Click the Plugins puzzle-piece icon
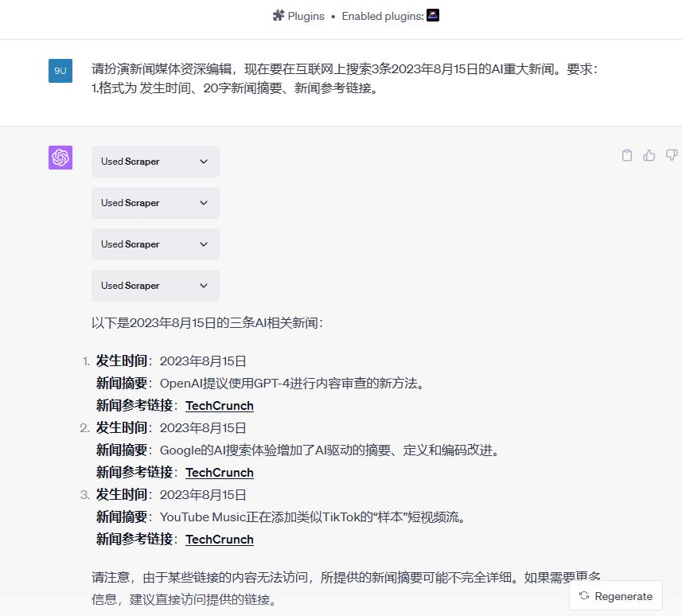 [x=279, y=16]
